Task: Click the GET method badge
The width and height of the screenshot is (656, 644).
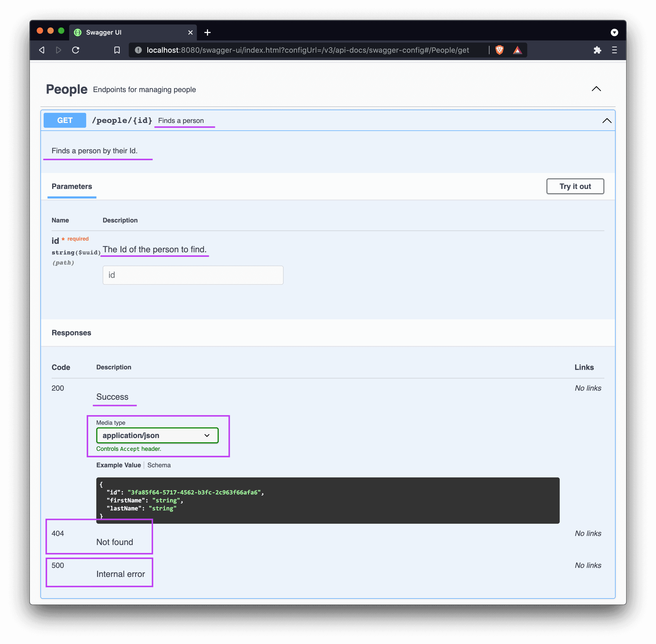Action: pos(65,120)
